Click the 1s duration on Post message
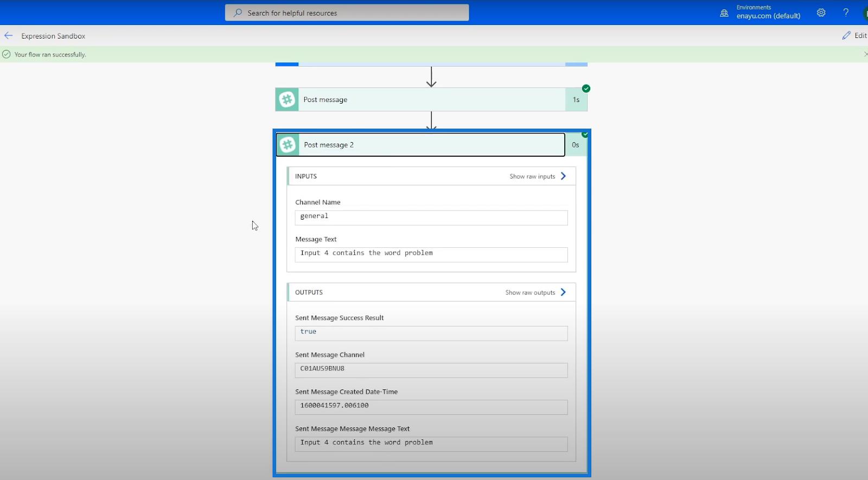The width and height of the screenshot is (868, 480). pyautogui.click(x=576, y=100)
